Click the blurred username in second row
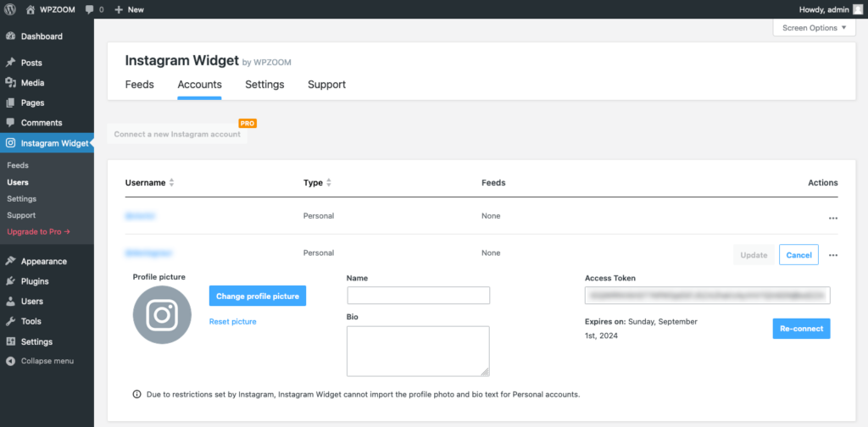Viewport: 868px width, 427px height. coord(149,252)
